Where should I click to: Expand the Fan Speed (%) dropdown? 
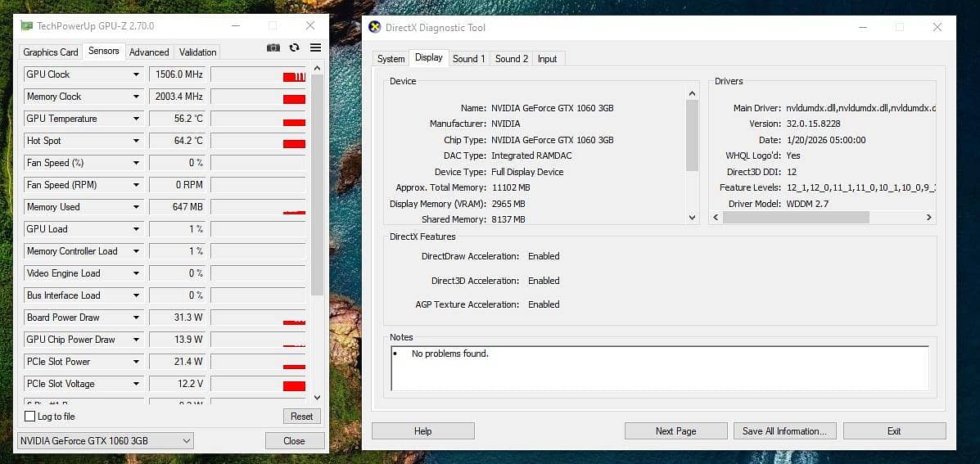pyautogui.click(x=136, y=163)
